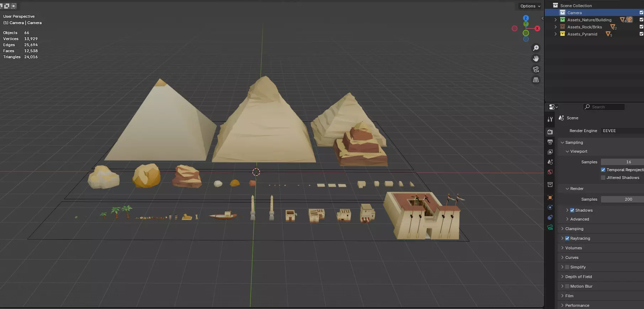Viewport: 644px width, 309px height.
Task: Uncheck the Assets_Pyramid collection checkbox
Action: click(642, 34)
